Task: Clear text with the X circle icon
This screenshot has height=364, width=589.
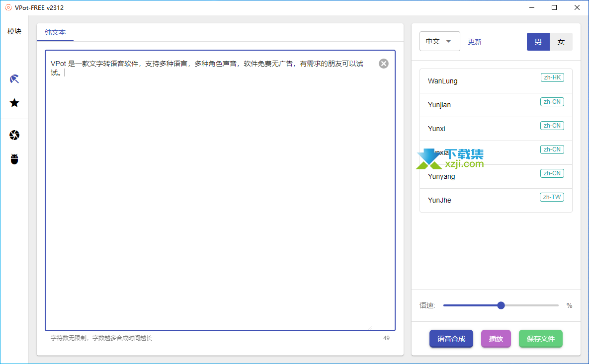Action: coord(384,64)
